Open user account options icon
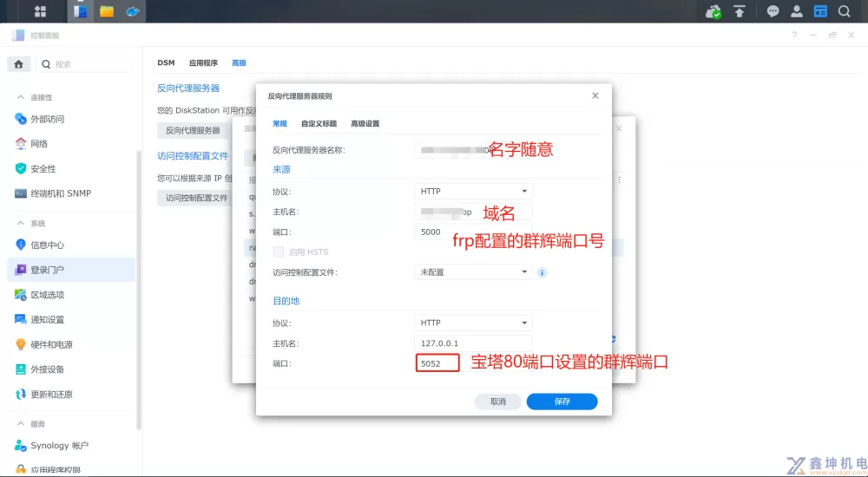 797,11
